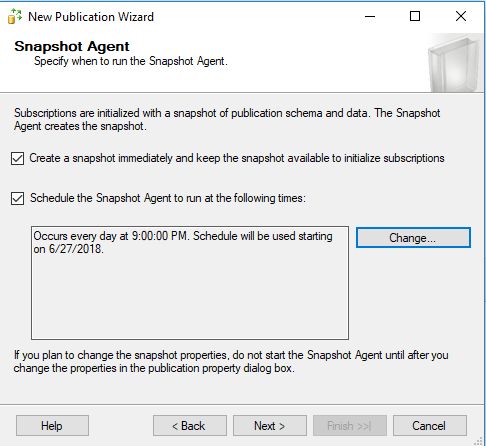The image size is (486, 446).
Task: Go to the previous page with Back
Action: (x=190, y=426)
